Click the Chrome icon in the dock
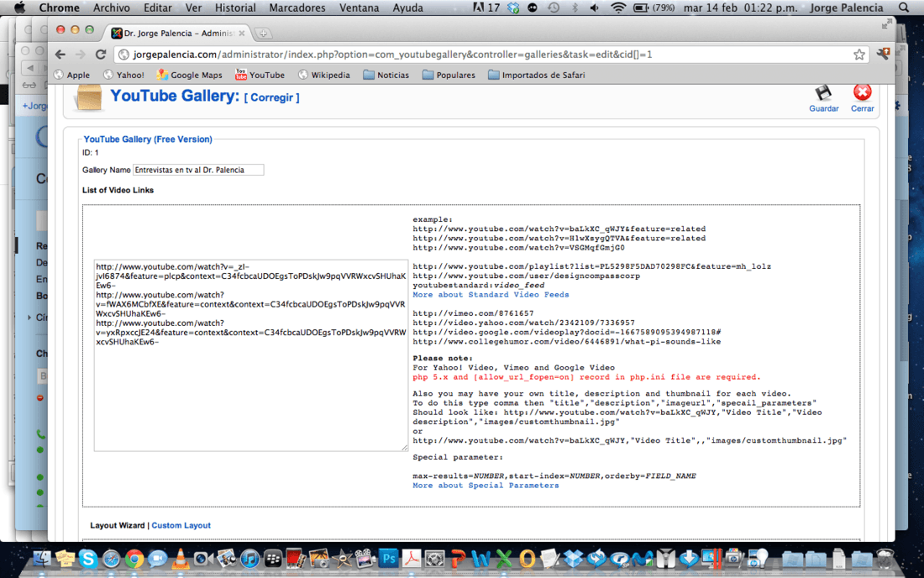Image resolution: width=924 pixels, height=578 pixels. coord(134,559)
